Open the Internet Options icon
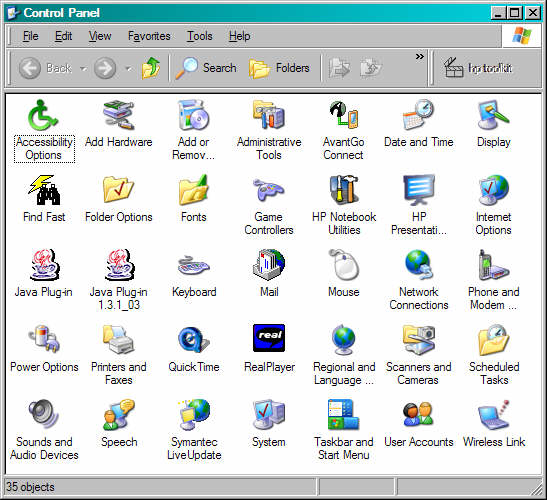This screenshot has width=547, height=500. pyautogui.click(x=494, y=190)
